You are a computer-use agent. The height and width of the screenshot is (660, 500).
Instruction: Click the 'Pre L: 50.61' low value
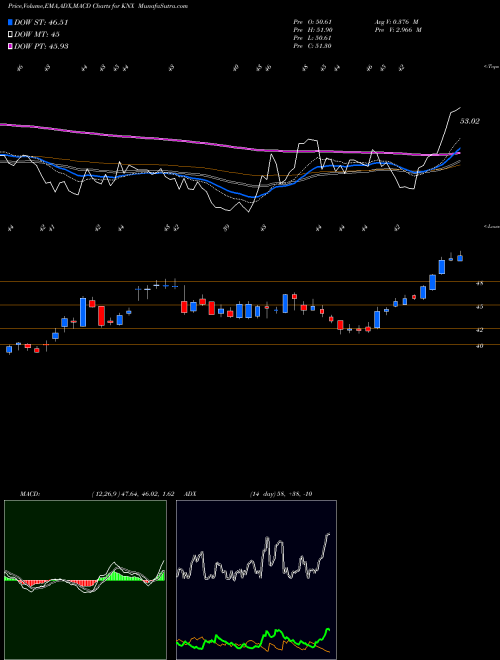click(x=312, y=38)
